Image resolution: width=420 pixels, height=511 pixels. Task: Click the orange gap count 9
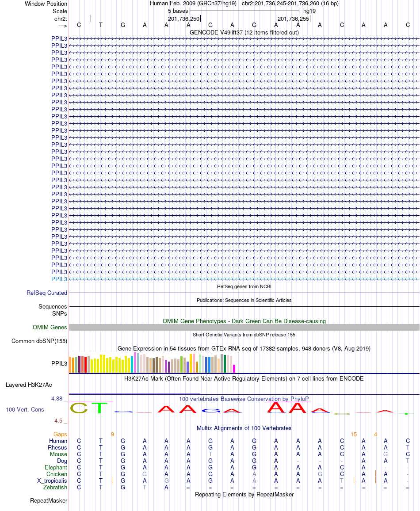pyautogui.click(x=112, y=435)
